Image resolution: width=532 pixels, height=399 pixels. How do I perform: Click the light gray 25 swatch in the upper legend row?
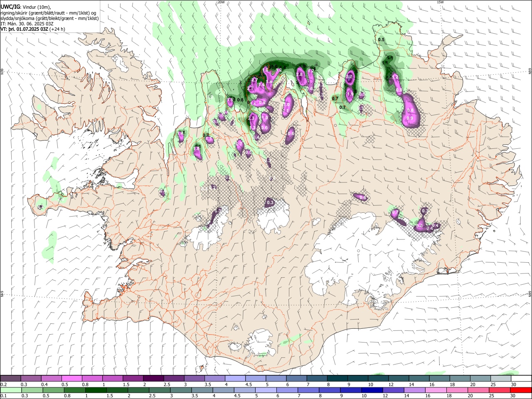point(502,379)
